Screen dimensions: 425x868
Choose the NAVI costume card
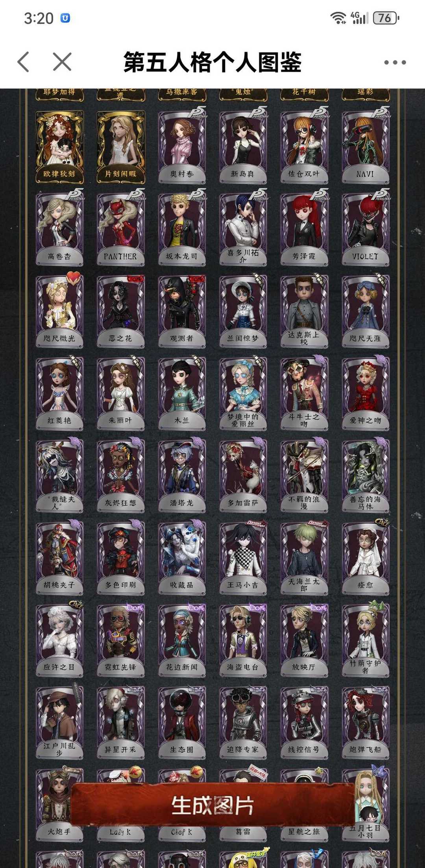coord(366,147)
